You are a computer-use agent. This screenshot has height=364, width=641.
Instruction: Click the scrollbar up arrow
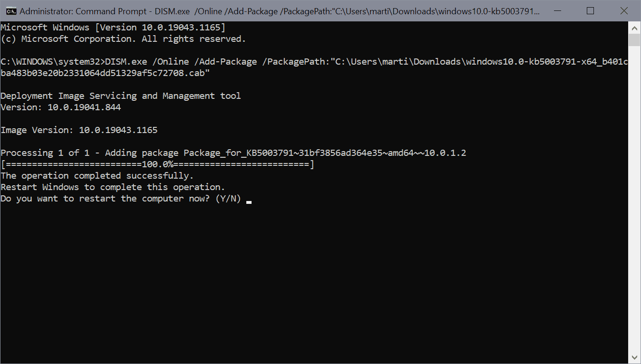[634, 27]
